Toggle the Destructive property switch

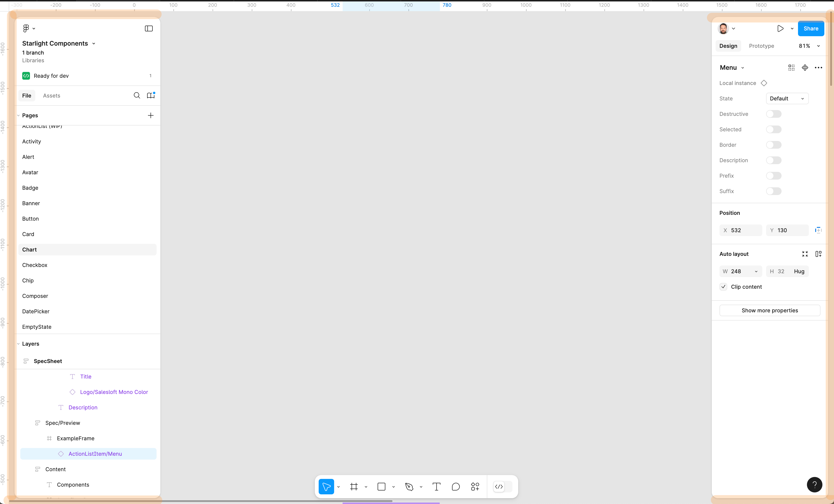point(774,114)
